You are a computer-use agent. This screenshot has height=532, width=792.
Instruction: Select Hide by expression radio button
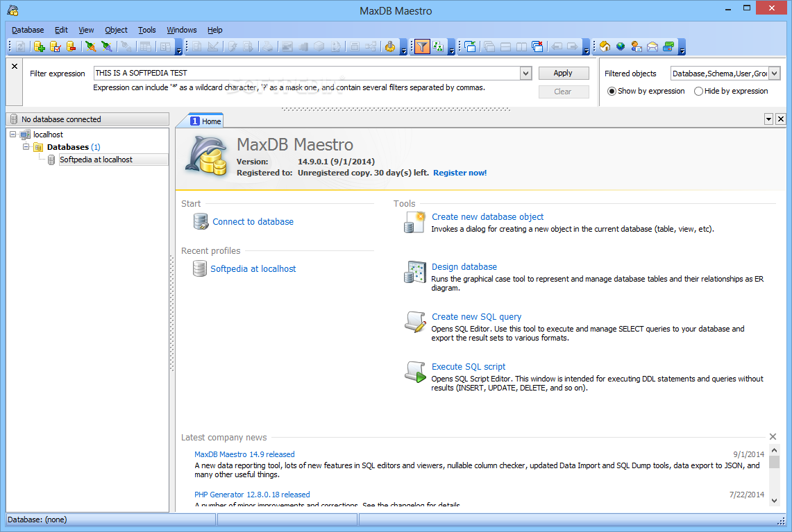698,92
